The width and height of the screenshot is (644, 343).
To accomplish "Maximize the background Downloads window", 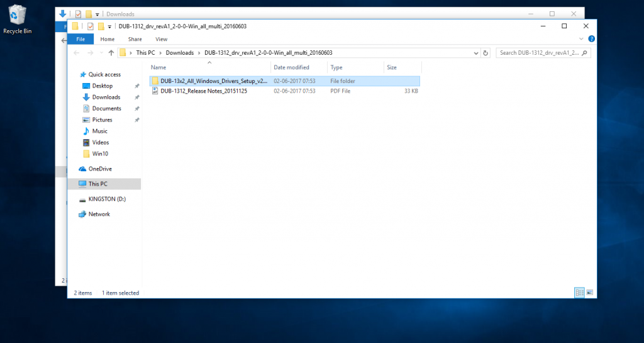I will 552,14.
